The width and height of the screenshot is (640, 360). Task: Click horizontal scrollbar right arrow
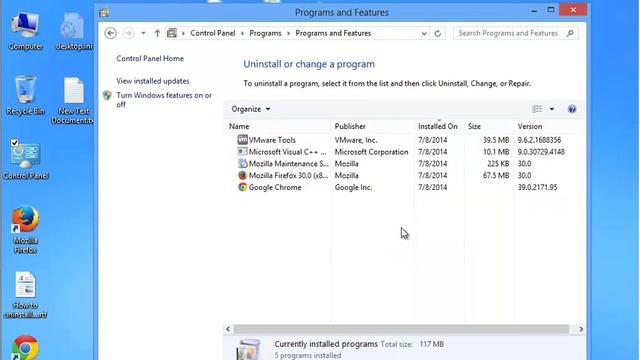[581, 329]
